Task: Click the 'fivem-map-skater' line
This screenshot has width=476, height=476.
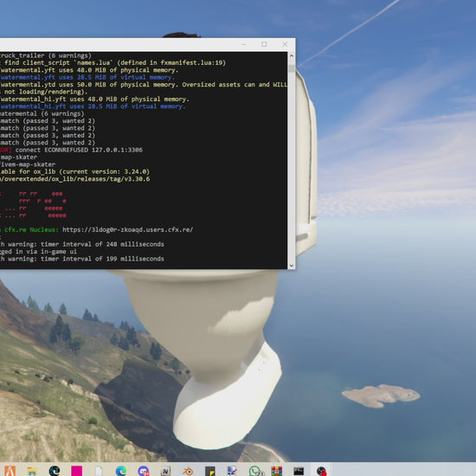Action: coord(28,164)
